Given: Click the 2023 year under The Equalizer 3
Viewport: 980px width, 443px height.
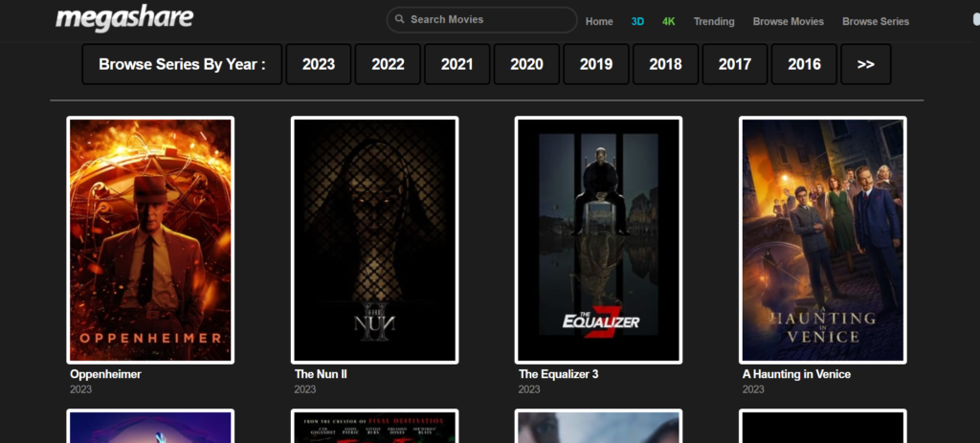Looking at the screenshot, I should [x=528, y=389].
